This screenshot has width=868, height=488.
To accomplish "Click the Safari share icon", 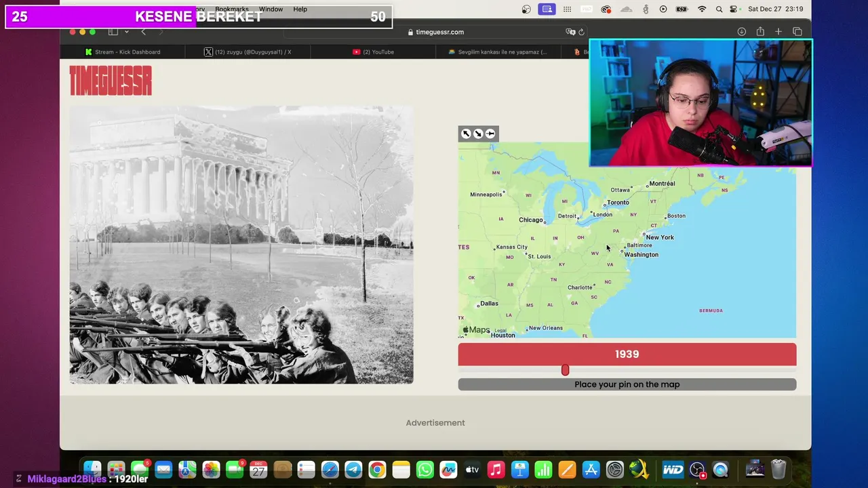I will [760, 32].
